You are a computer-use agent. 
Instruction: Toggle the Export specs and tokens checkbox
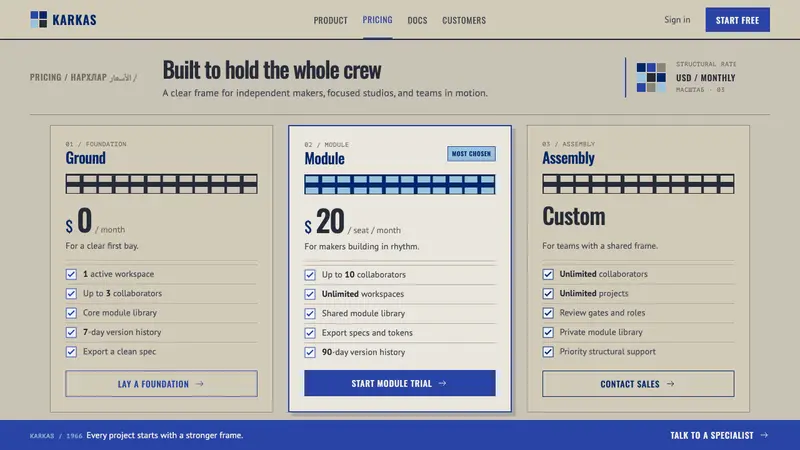click(x=310, y=333)
